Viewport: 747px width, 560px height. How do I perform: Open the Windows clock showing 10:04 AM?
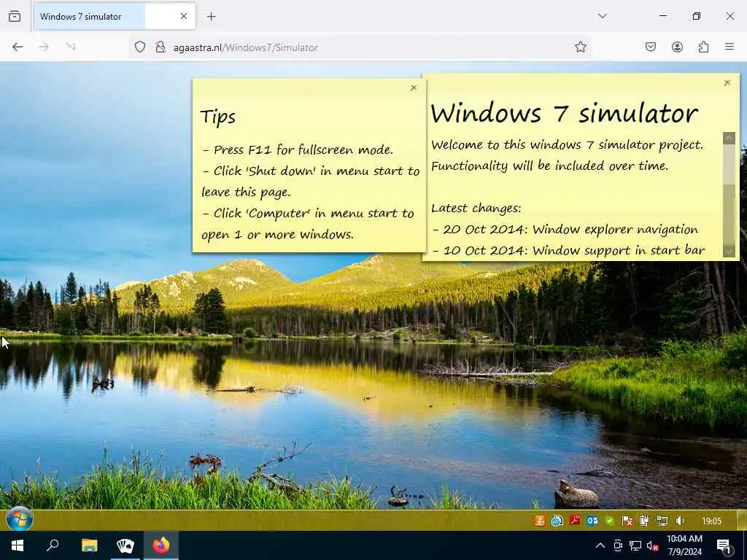point(684,545)
